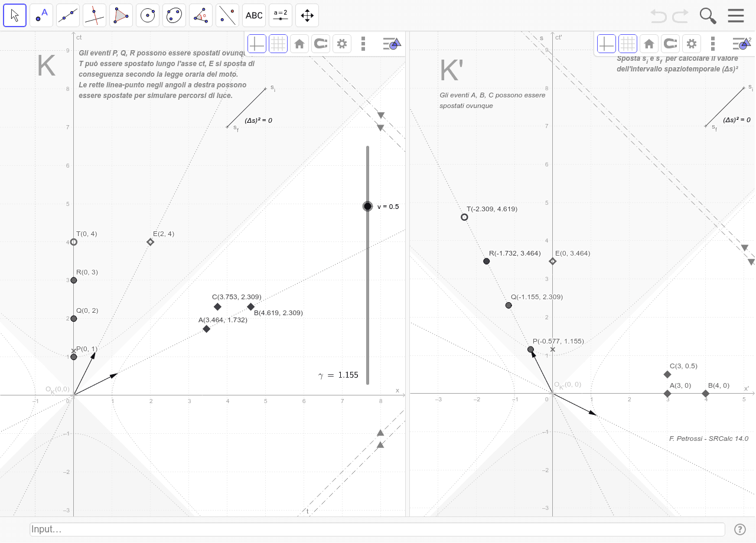Click the v = 0.5 slider knob
The image size is (756, 543).
pyautogui.click(x=367, y=206)
